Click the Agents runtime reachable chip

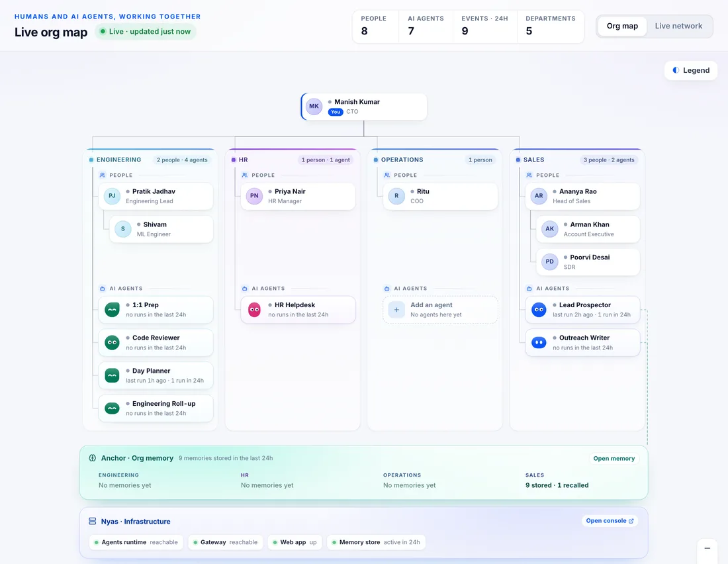pyautogui.click(x=136, y=542)
